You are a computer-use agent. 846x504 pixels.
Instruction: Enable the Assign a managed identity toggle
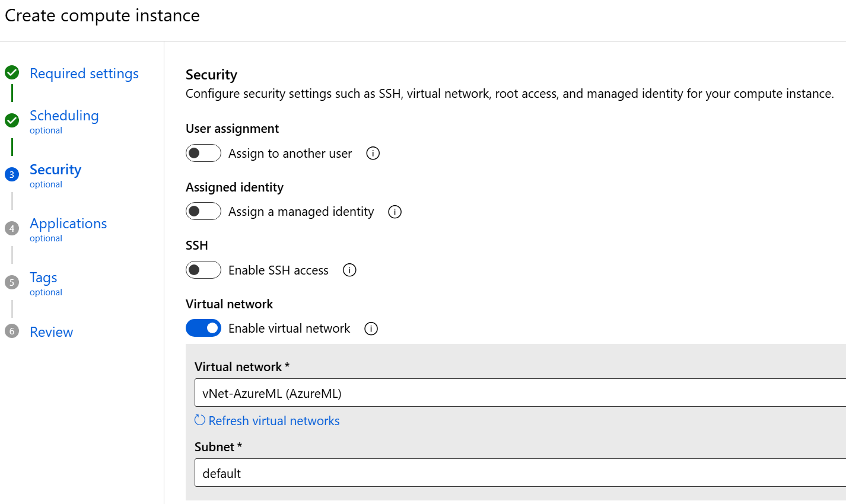(203, 212)
